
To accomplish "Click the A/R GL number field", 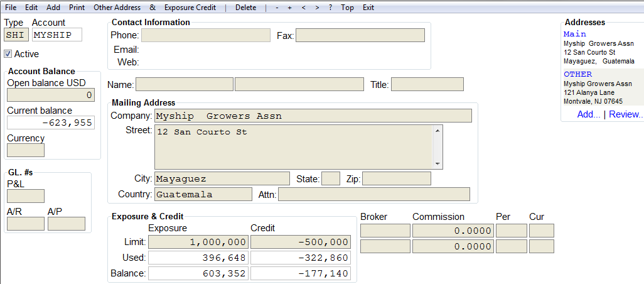I will click(x=26, y=224).
